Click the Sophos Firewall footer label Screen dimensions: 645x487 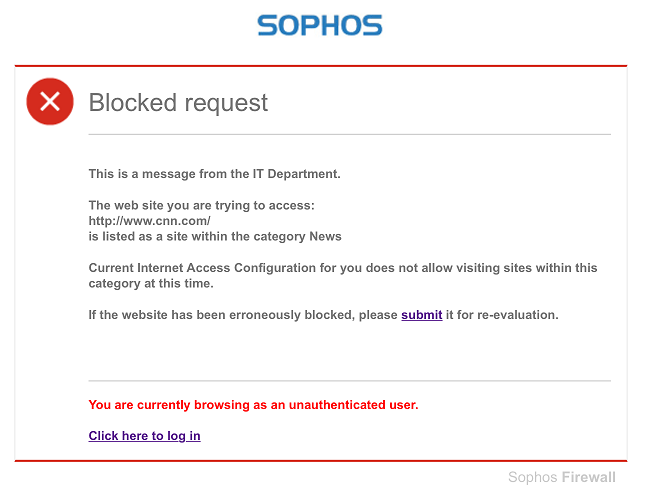point(561,477)
